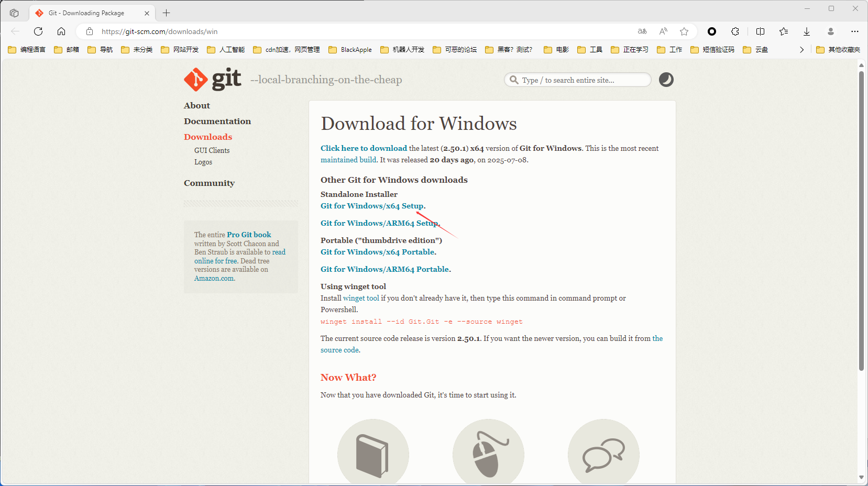Viewport: 868px width, 486px height.
Task: Open the 人工智能 bookmark folder
Action: pyautogui.click(x=226, y=50)
